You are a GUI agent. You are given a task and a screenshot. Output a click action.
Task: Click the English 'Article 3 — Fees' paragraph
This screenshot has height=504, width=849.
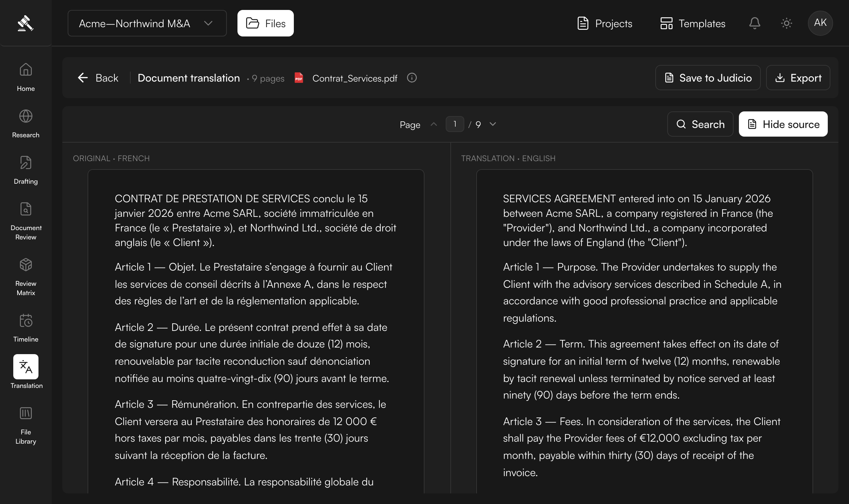coord(642,447)
